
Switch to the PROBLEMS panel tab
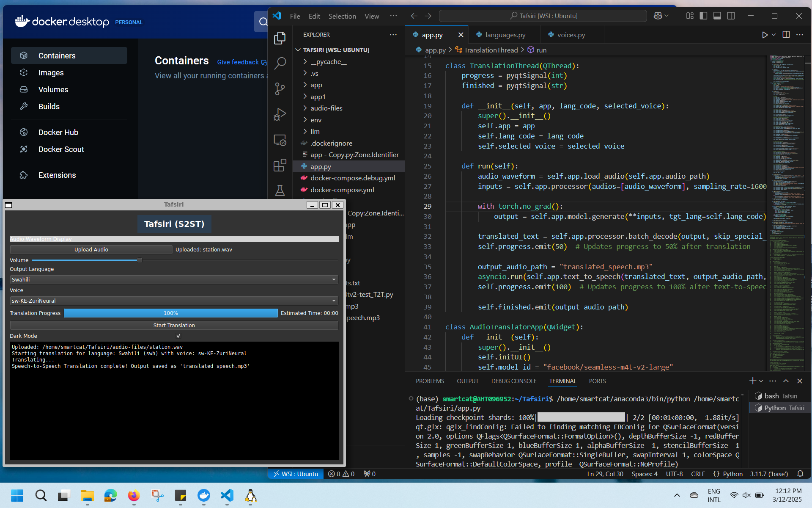point(430,381)
